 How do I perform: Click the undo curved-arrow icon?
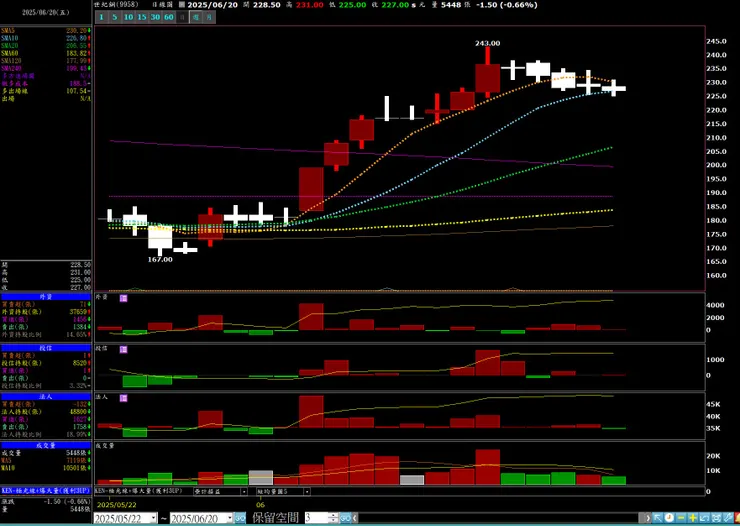coord(705,518)
